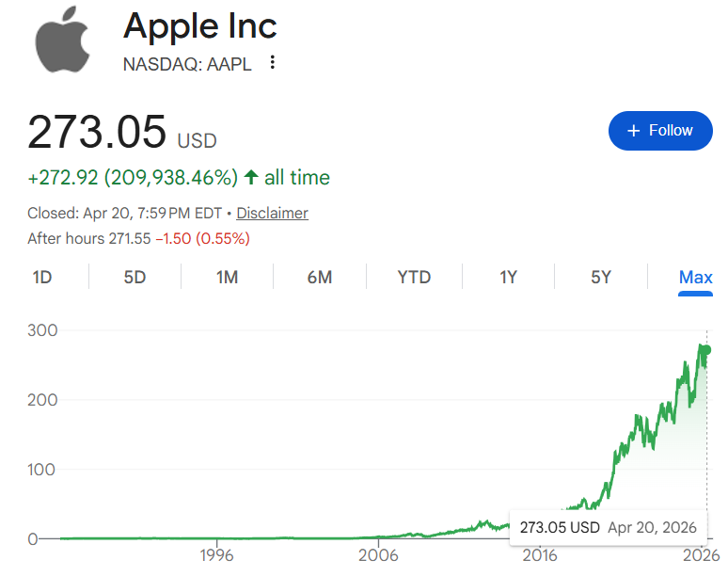View the 5Y price chart
The image size is (728, 576).
(x=601, y=277)
